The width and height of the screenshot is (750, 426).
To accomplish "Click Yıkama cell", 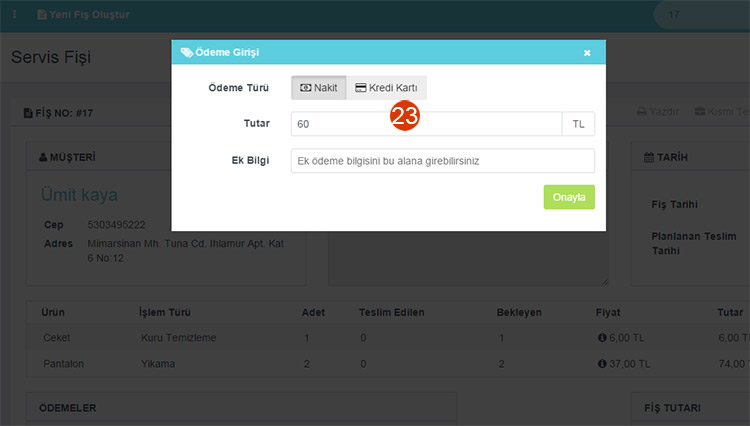I will [158, 364].
